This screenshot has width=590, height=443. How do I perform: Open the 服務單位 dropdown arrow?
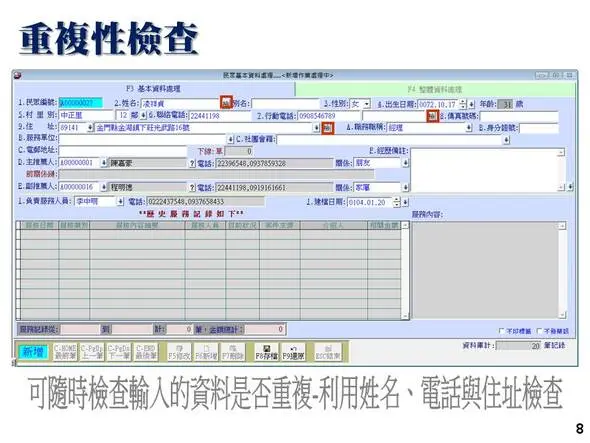click(230, 140)
